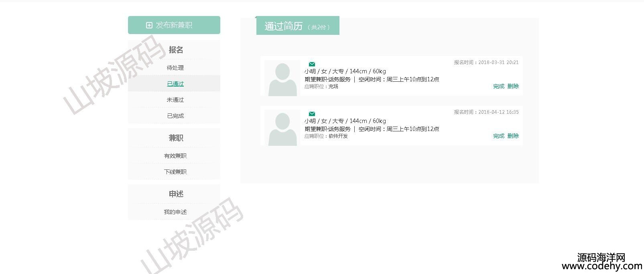This screenshot has width=644, height=274.
Task: Select 已通过 in the sidebar
Action: point(175,84)
